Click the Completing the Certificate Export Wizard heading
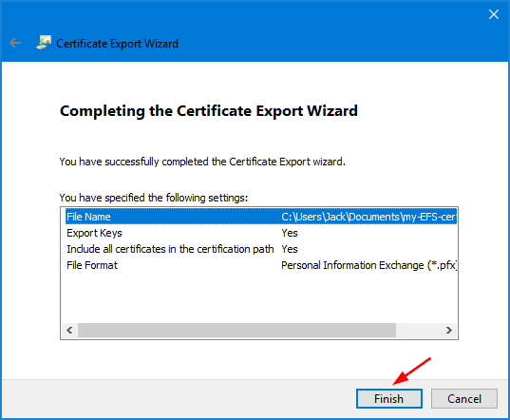The width and height of the screenshot is (510, 420). coord(209,111)
